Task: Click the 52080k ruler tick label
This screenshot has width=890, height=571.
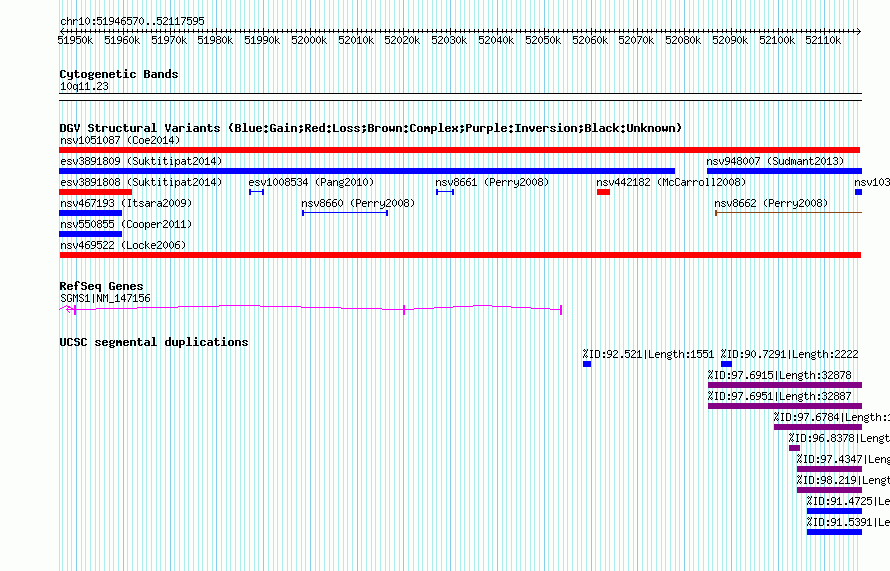Action: click(683, 40)
